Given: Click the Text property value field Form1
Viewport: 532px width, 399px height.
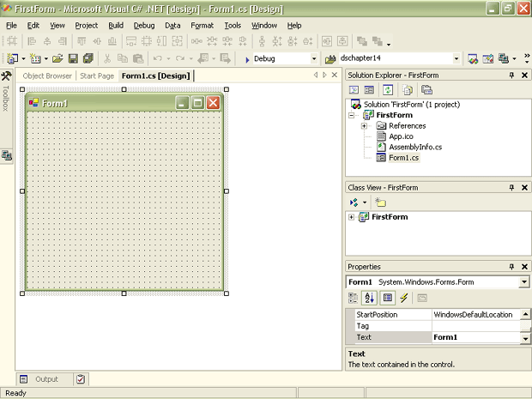Looking at the screenshot, I should pyautogui.click(x=476, y=337).
